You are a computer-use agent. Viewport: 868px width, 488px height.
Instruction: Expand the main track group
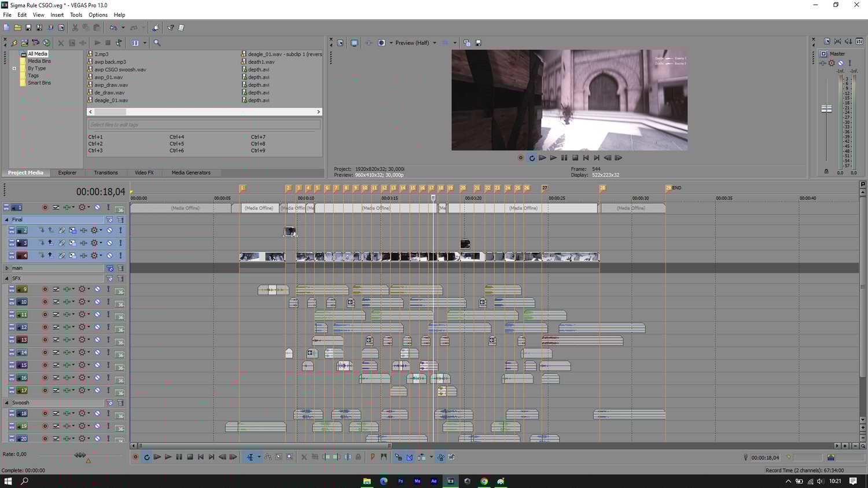[x=7, y=269]
